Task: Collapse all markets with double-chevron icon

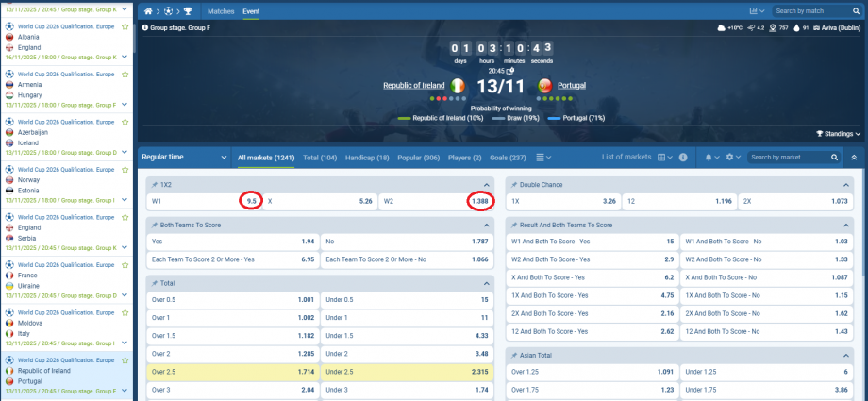Action: (x=854, y=158)
